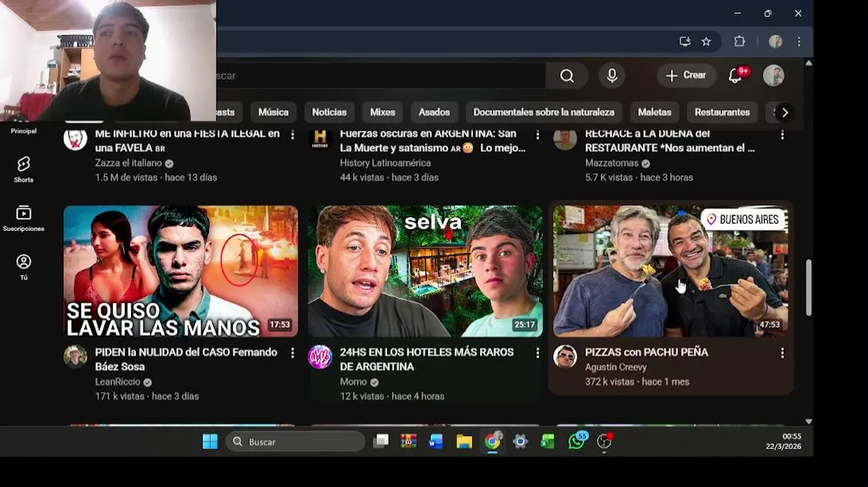Open the Tú section in the sidebar
The width and height of the screenshot is (868, 487).
tap(24, 267)
